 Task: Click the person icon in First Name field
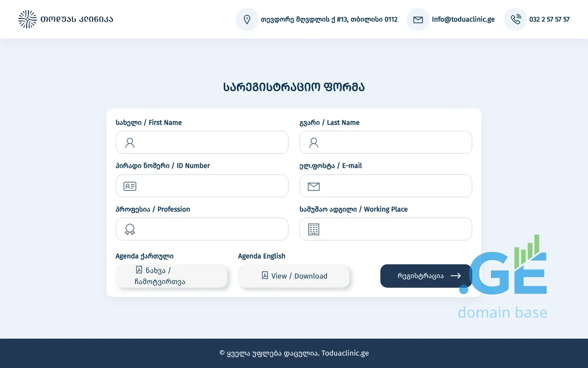click(130, 143)
